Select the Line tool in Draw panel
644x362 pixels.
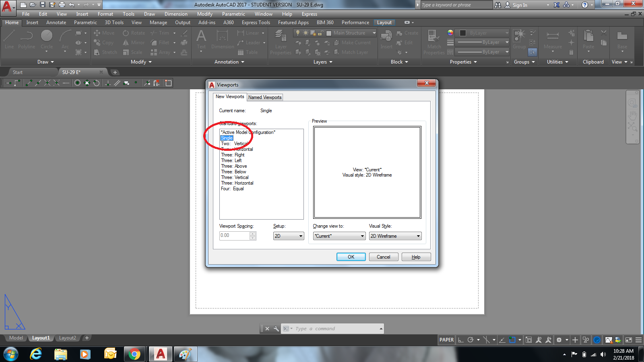[9, 39]
